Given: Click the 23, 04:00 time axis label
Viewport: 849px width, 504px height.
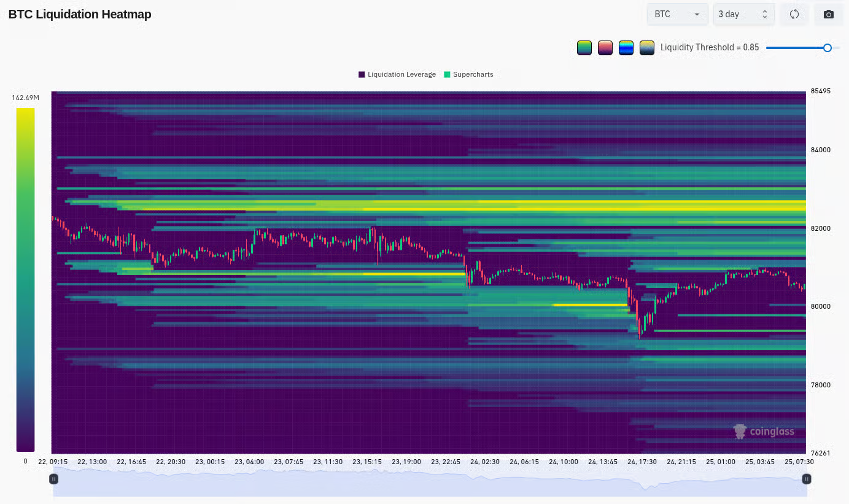Looking at the screenshot, I should click(249, 462).
